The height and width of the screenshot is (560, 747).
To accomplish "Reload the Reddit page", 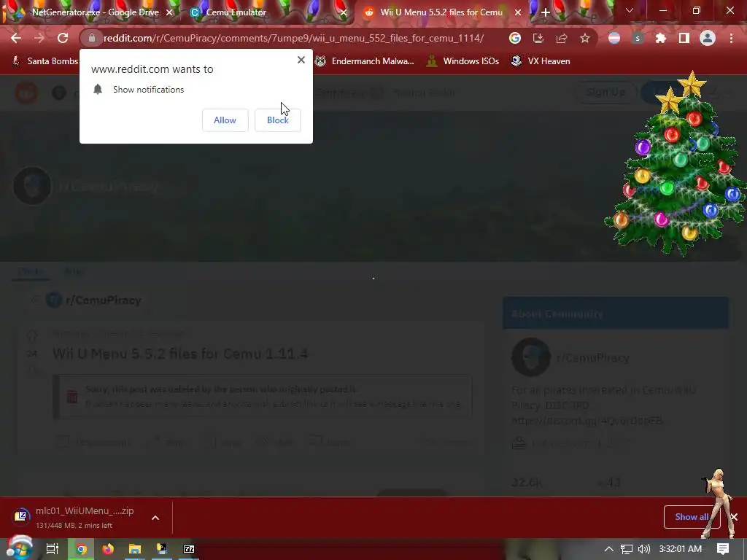I will tap(63, 38).
